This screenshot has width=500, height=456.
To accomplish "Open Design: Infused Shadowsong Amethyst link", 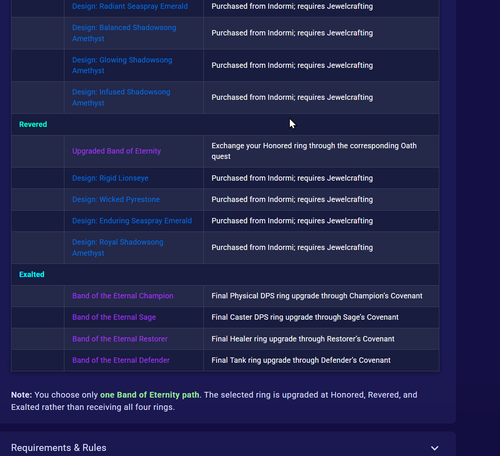I will coord(121,97).
